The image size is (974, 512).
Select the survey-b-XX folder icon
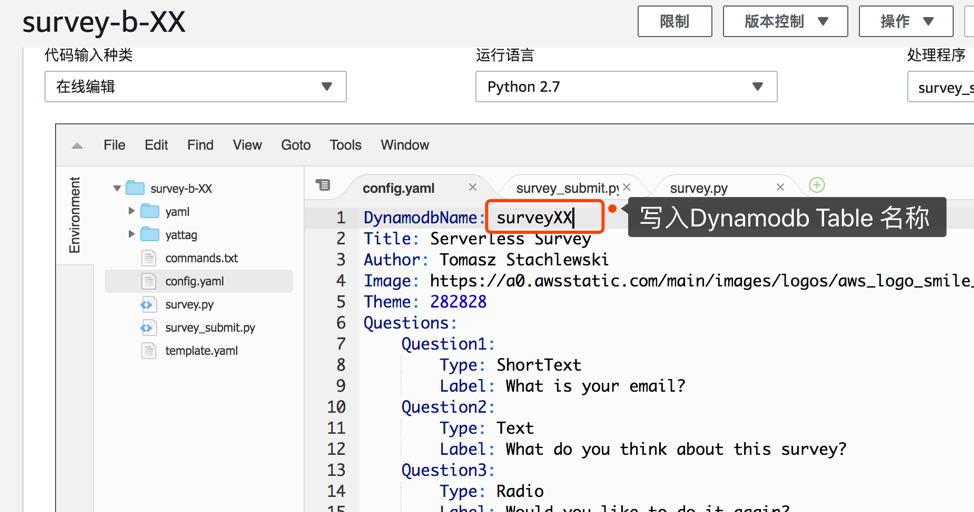pos(135,188)
